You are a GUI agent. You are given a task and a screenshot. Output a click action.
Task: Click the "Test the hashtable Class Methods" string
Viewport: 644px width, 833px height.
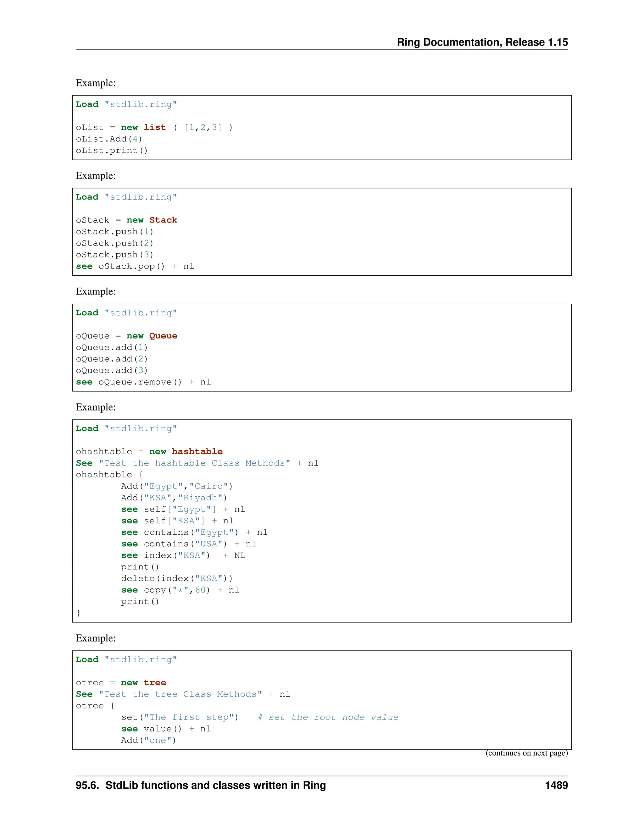[194, 463]
